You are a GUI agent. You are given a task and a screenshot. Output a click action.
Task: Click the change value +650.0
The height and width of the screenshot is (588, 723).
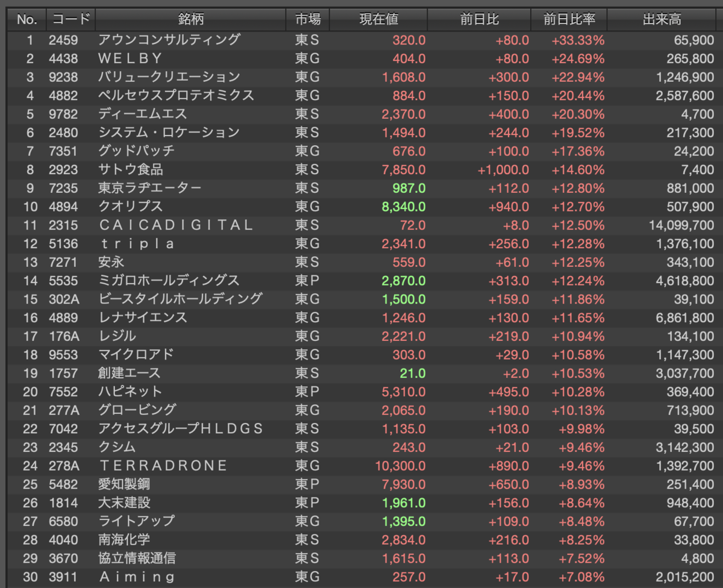click(x=509, y=484)
